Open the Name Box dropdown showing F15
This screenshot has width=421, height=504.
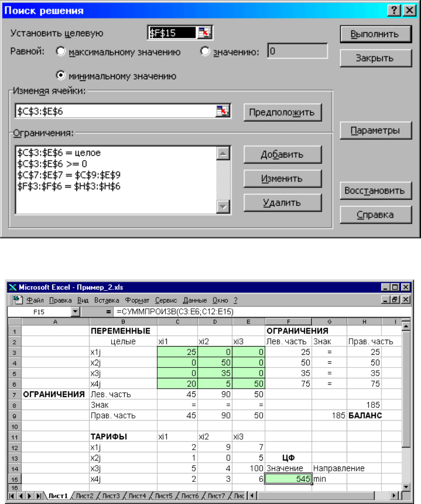(76, 311)
